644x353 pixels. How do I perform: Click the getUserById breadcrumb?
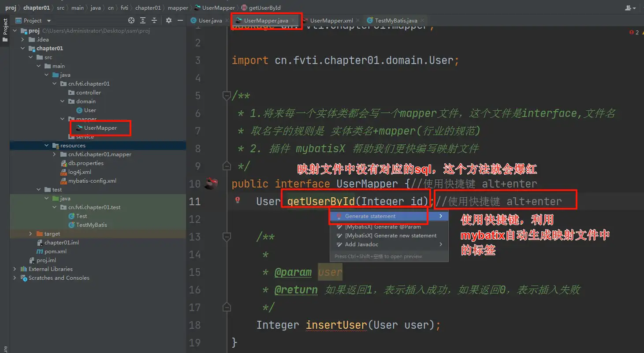261,8
